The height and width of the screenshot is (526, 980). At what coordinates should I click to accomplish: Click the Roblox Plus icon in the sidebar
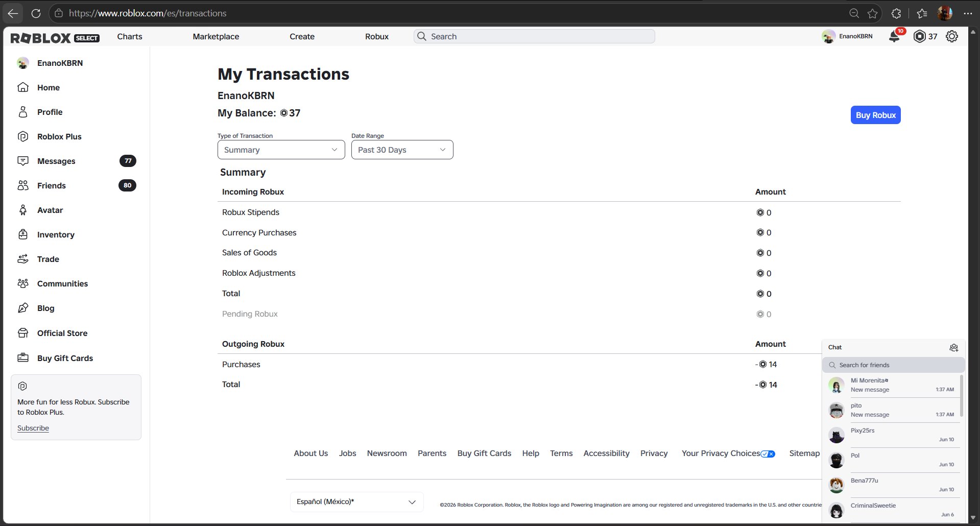23,136
